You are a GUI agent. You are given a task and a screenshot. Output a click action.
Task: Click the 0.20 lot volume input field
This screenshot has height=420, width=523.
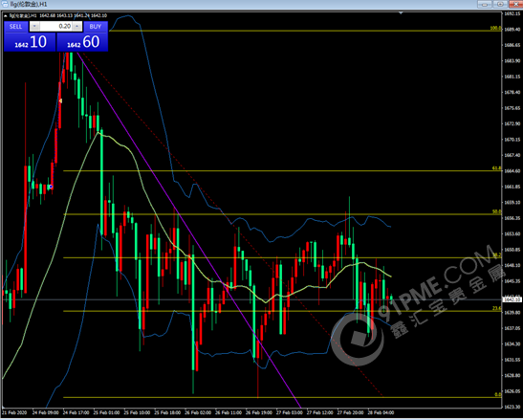(x=55, y=27)
